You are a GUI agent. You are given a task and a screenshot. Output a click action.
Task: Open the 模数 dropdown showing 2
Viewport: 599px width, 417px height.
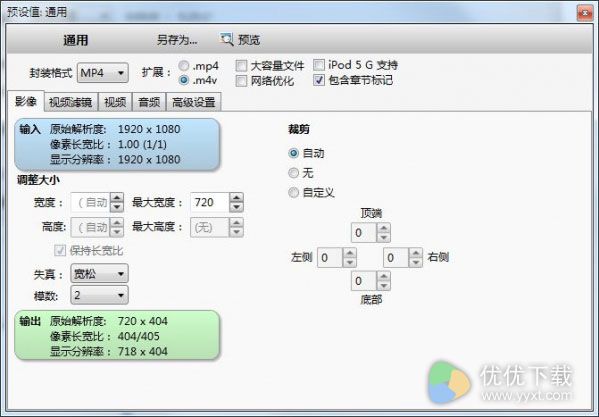point(99,295)
